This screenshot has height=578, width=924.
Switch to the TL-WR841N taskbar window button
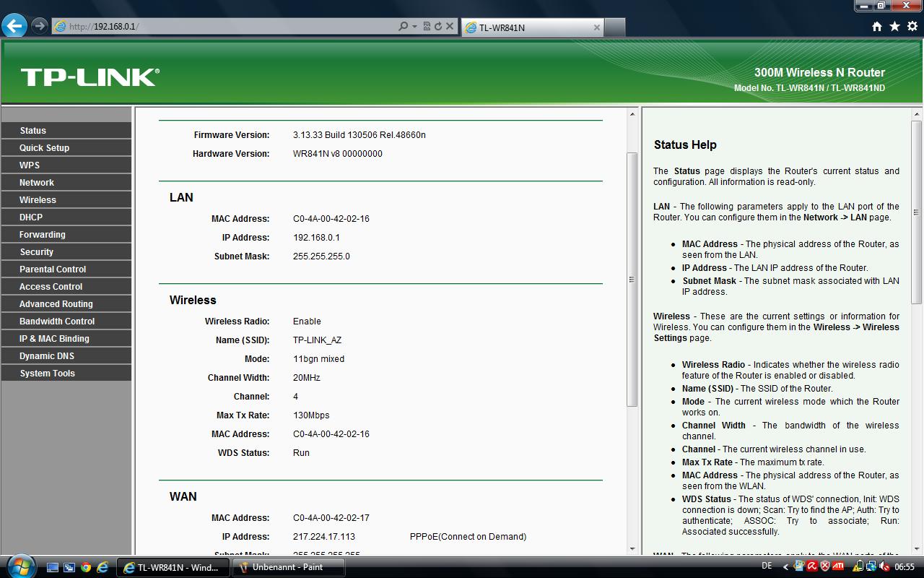(173, 567)
